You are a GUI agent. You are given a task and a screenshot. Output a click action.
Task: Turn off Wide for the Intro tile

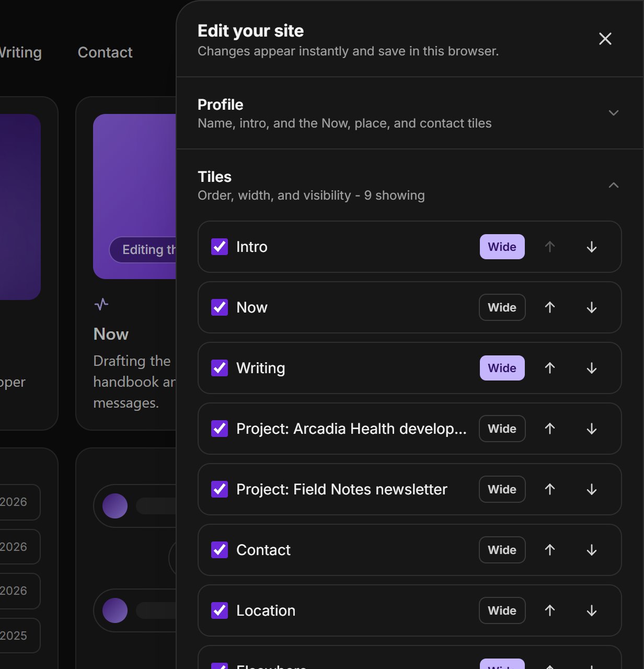pyautogui.click(x=502, y=247)
